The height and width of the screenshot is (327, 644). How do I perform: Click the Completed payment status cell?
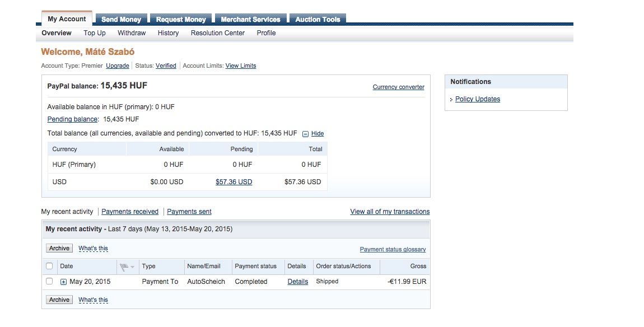251,282
